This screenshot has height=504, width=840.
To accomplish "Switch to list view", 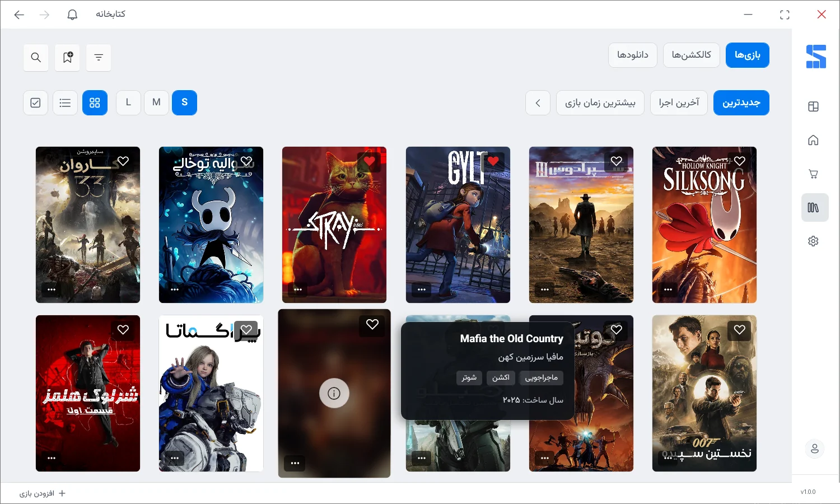I will 65,103.
